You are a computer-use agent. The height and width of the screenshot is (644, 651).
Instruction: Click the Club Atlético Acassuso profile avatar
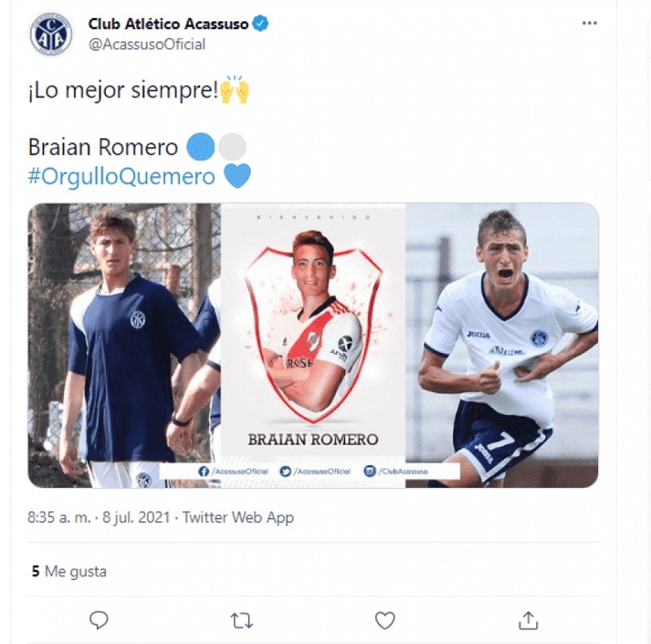coord(51,34)
